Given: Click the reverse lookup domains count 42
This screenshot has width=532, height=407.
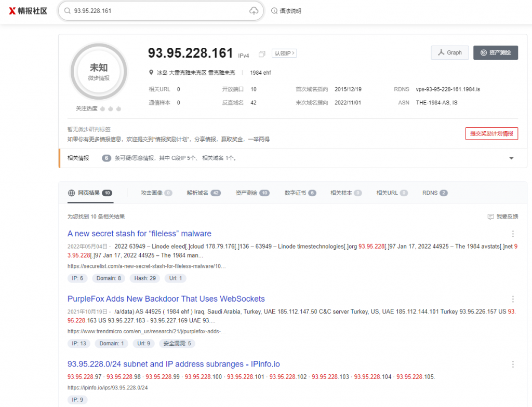Looking at the screenshot, I should [254, 103].
